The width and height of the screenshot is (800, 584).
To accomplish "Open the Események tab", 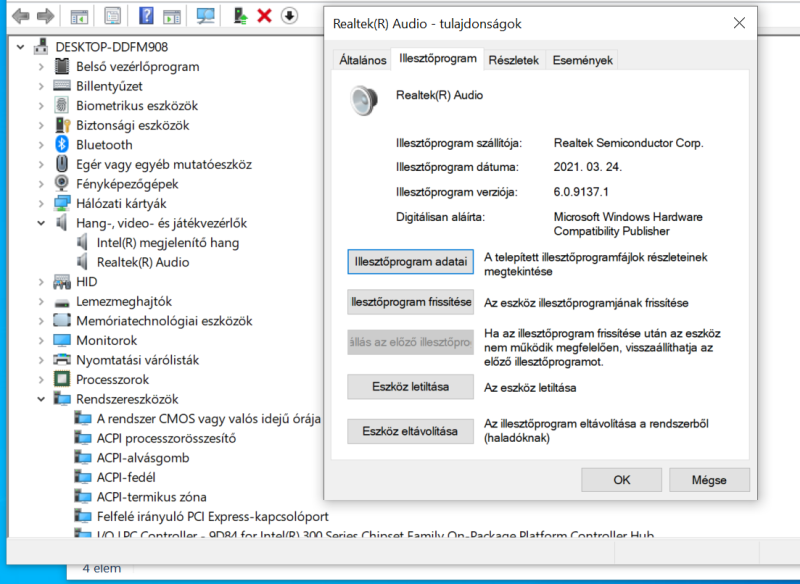I will coord(583,60).
